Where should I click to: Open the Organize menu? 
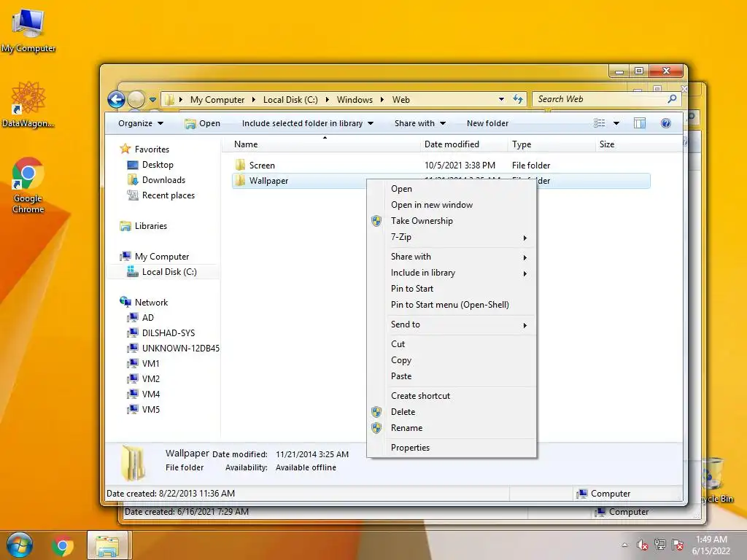pyautogui.click(x=141, y=123)
